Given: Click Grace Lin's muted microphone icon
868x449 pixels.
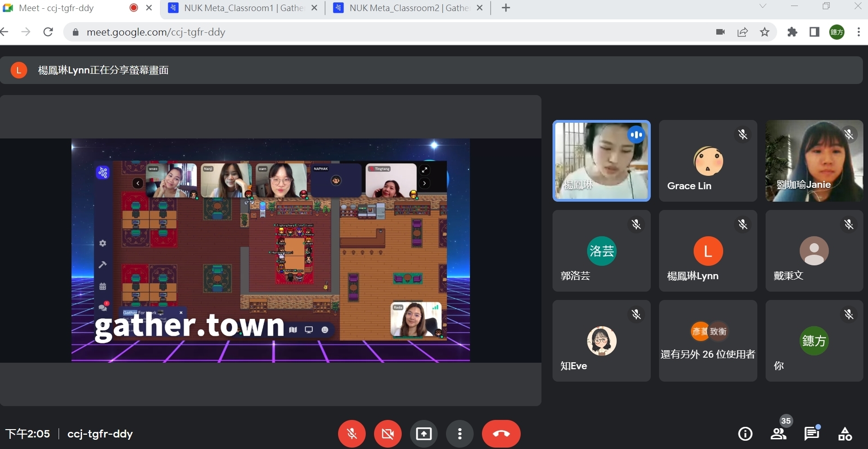Looking at the screenshot, I should point(743,134).
